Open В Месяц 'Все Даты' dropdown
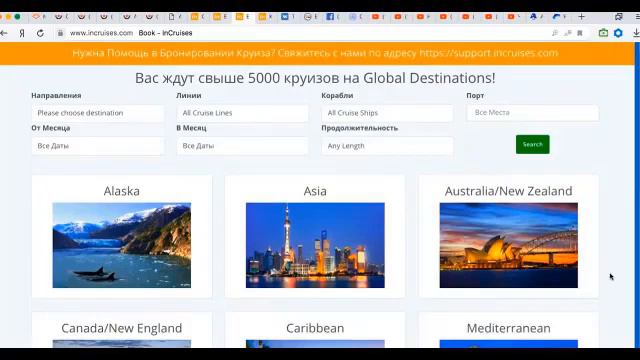This screenshot has height=360, width=640. [242, 146]
